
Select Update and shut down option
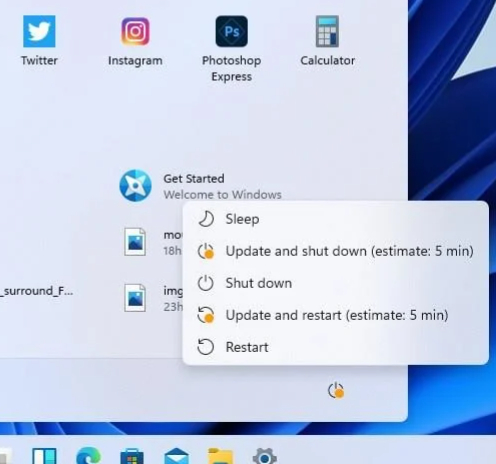click(x=336, y=251)
